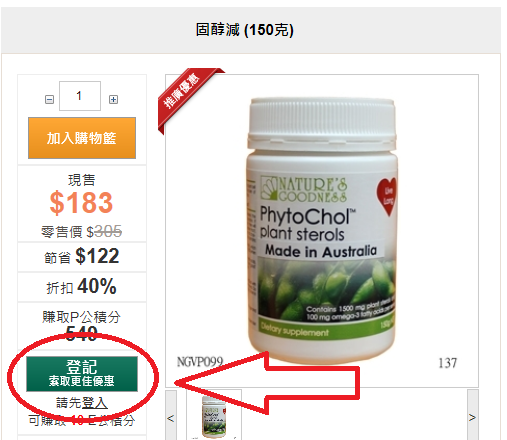Viewport: 507px width, 440px height.
Task: Click the 節省 $122 savings row
Action: click(82, 257)
